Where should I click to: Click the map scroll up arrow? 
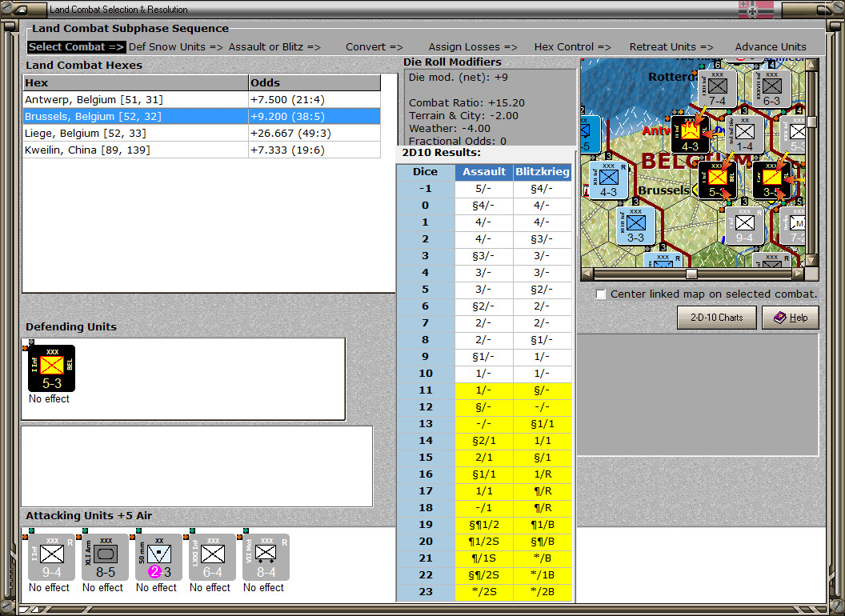(811, 66)
